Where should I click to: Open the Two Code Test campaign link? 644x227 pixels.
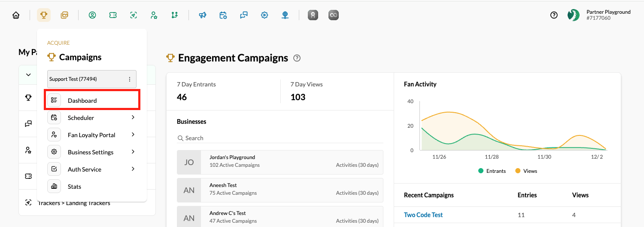pyautogui.click(x=423, y=215)
